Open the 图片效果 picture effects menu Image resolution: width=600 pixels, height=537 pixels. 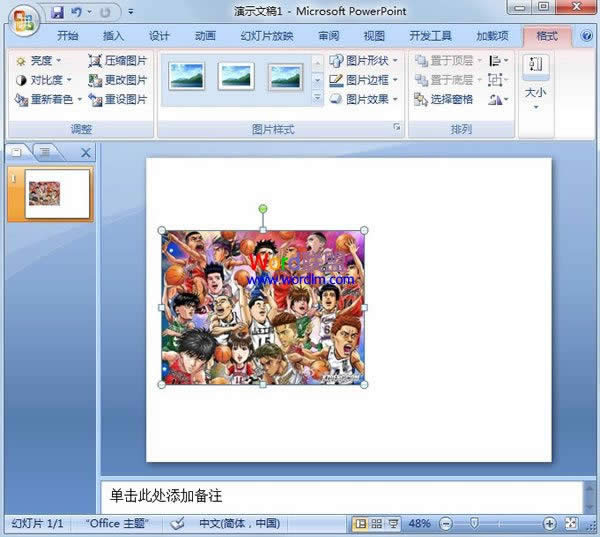364,100
